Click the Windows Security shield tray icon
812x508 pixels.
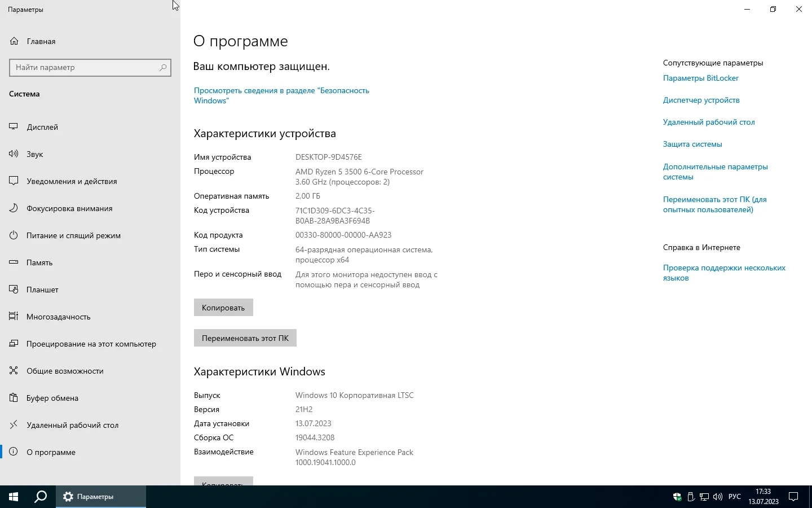coord(677,497)
